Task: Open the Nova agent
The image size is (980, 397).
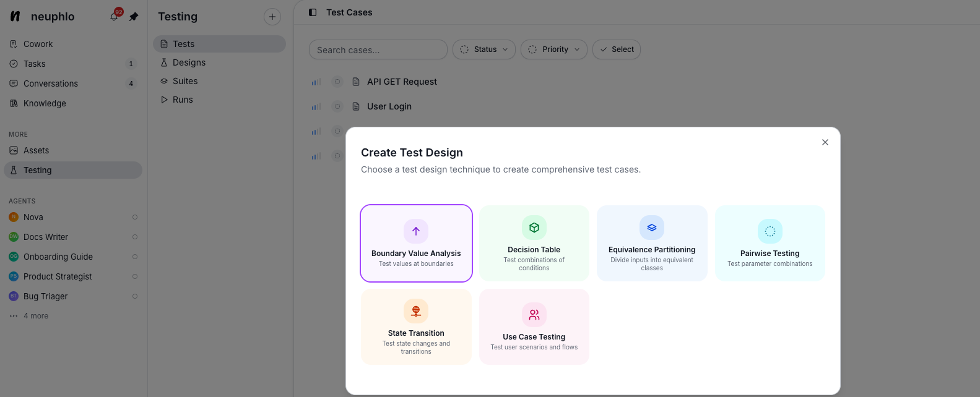Action: pyautogui.click(x=73, y=217)
